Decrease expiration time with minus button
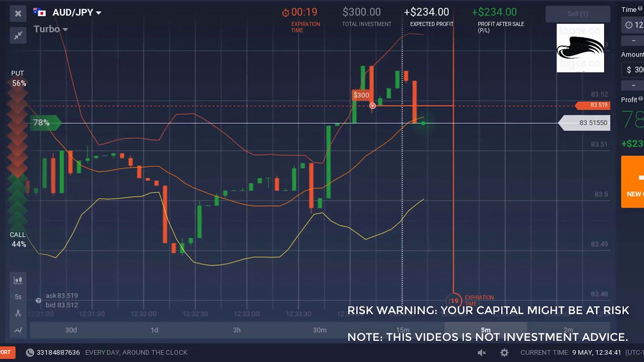The width and height of the screenshot is (644, 362). tap(634, 40)
